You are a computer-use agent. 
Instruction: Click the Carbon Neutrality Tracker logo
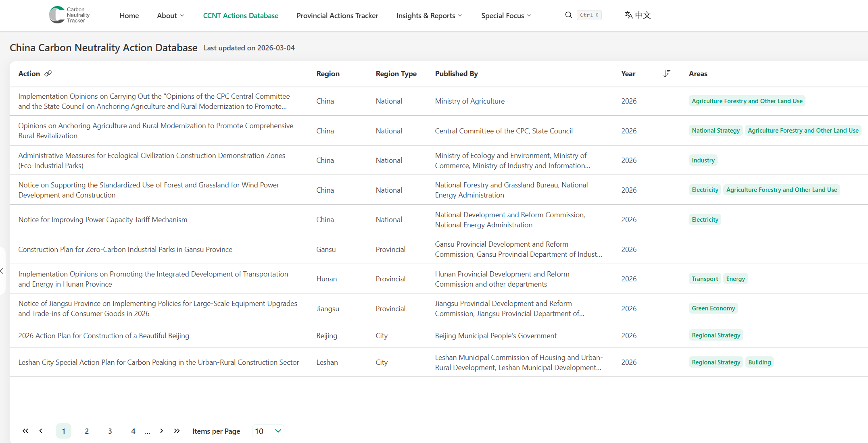tap(69, 15)
